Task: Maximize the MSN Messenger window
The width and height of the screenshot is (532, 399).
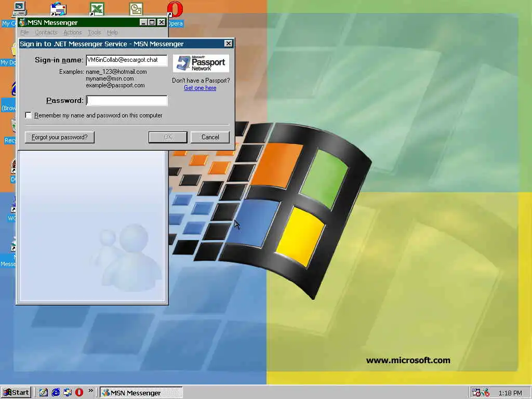Action: coord(152,22)
